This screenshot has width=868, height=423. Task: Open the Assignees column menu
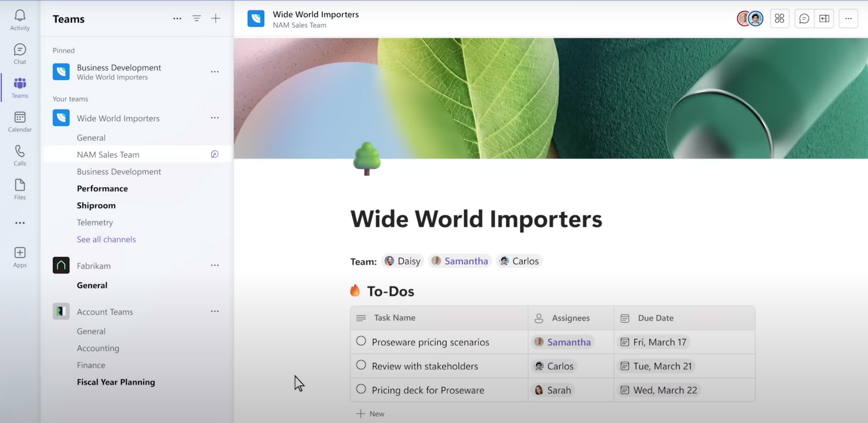point(571,318)
